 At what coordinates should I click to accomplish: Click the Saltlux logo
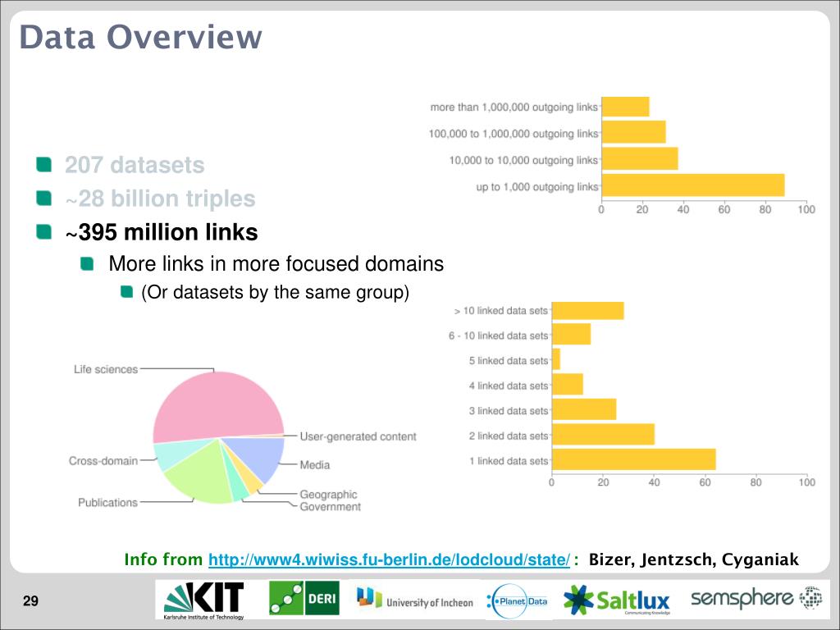617,600
